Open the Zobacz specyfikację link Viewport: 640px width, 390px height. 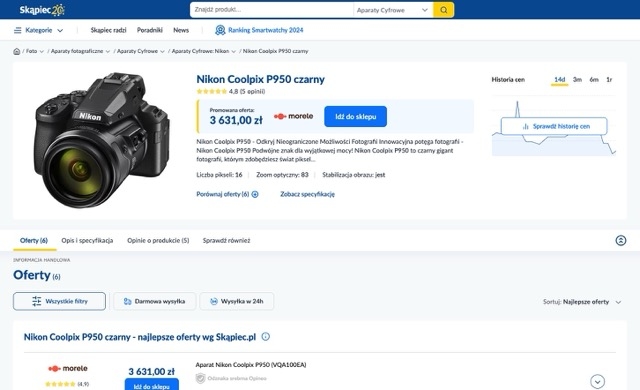tap(307, 195)
